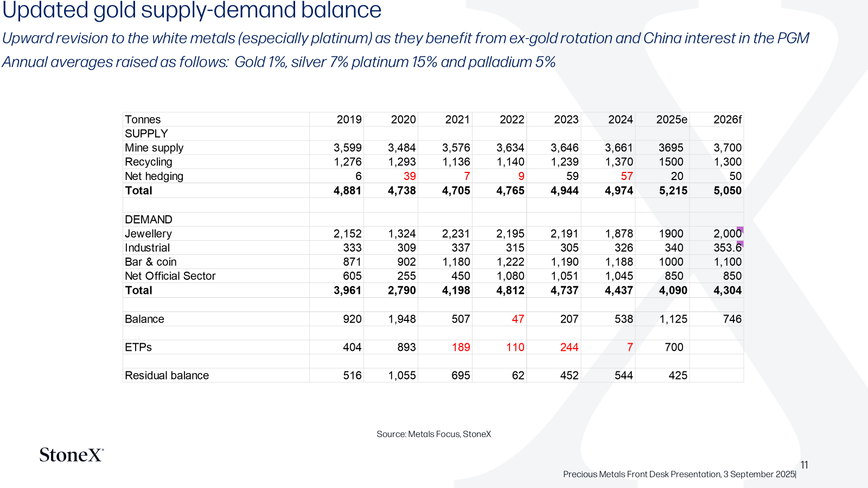Viewport: 868px width, 488px height.
Task: Select the red Net hedging value 57
Action: point(627,176)
